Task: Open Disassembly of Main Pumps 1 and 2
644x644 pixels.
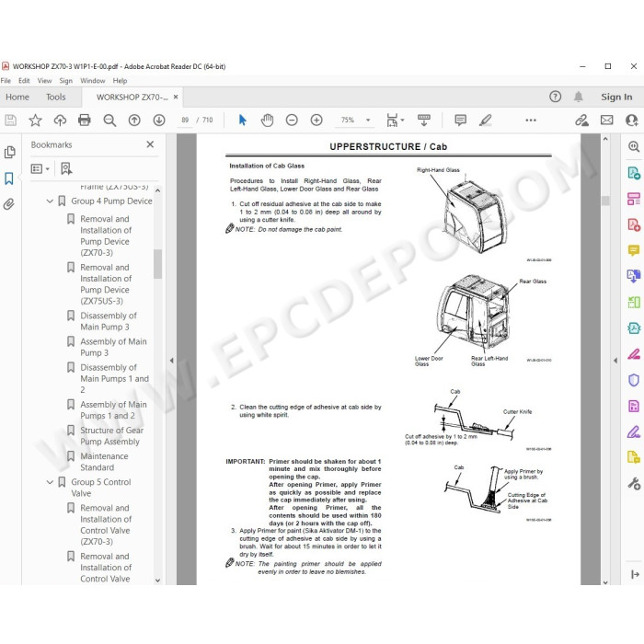Action: [x=115, y=378]
